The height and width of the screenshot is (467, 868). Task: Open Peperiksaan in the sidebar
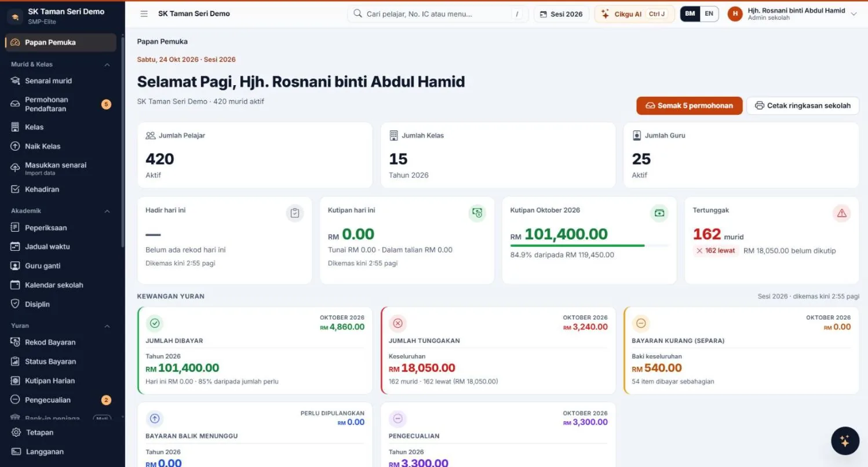click(x=60, y=228)
